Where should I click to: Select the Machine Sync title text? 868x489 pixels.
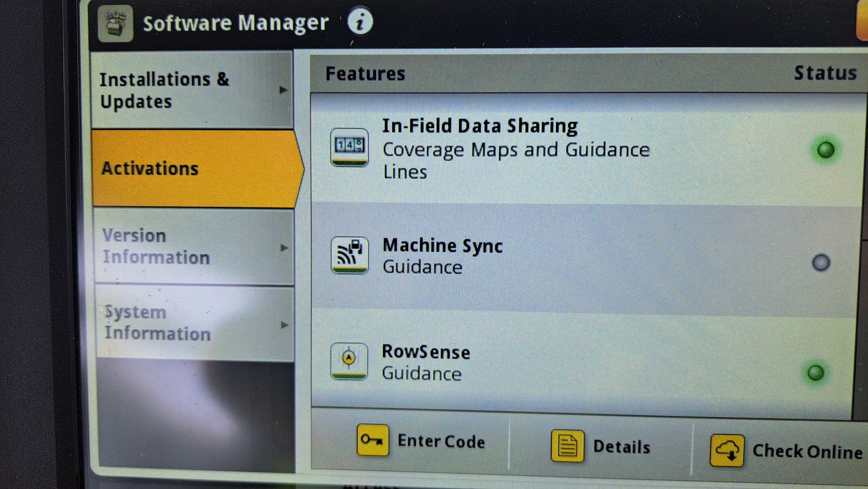pos(442,246)
